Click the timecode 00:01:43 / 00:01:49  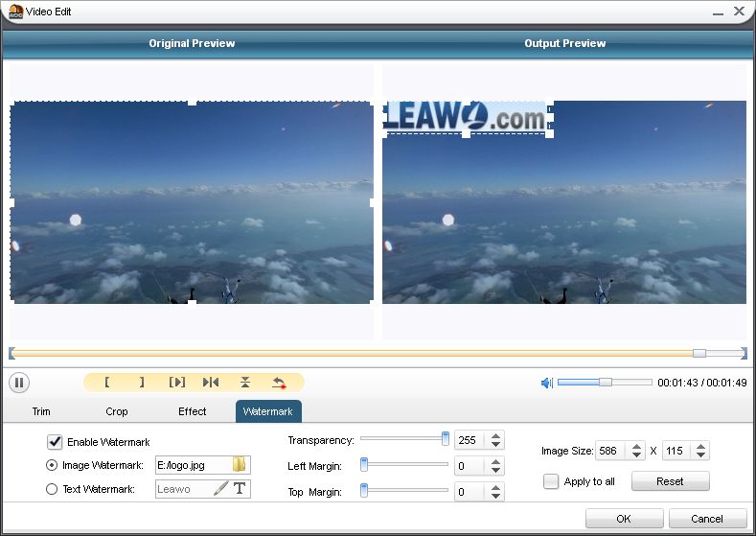[x=702, y=384]
